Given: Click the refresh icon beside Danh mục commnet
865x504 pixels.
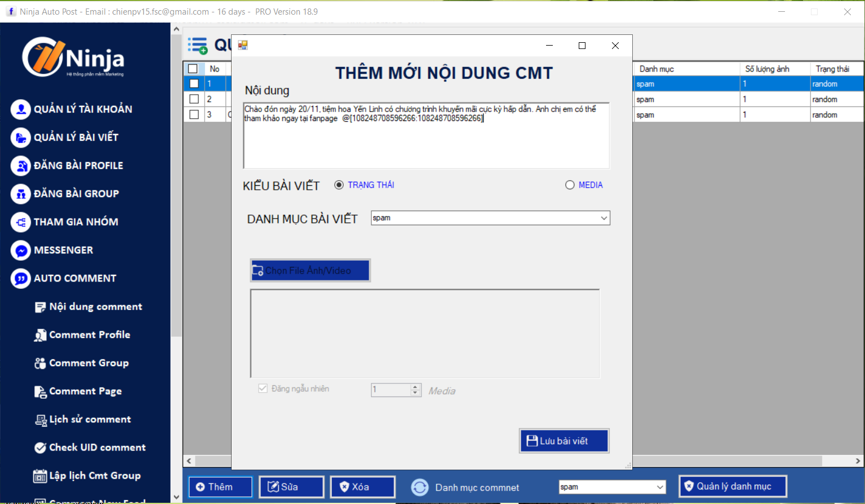Looking at the screenshot, I should tap(420, 487).
